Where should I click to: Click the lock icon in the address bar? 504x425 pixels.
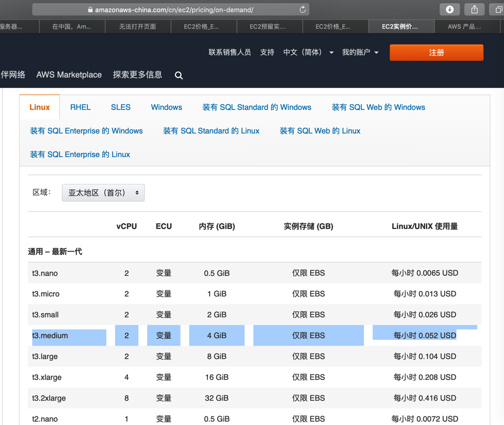coord(91,10)
